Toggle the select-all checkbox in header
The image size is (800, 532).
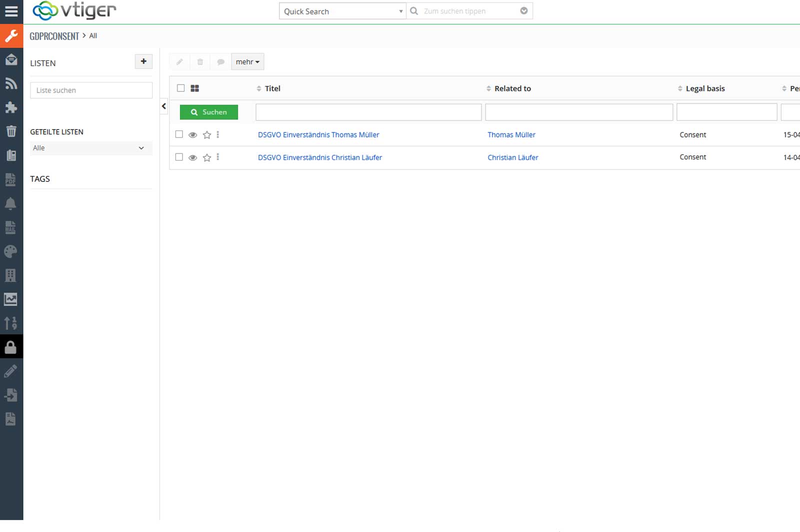pyautogui.click(x=181, y=88)
